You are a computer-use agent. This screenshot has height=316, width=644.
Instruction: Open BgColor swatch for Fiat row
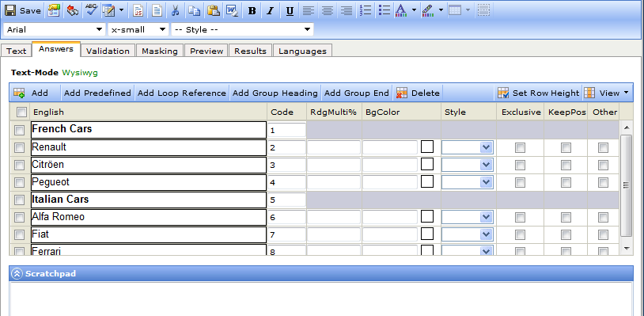(x=427, y=234)
